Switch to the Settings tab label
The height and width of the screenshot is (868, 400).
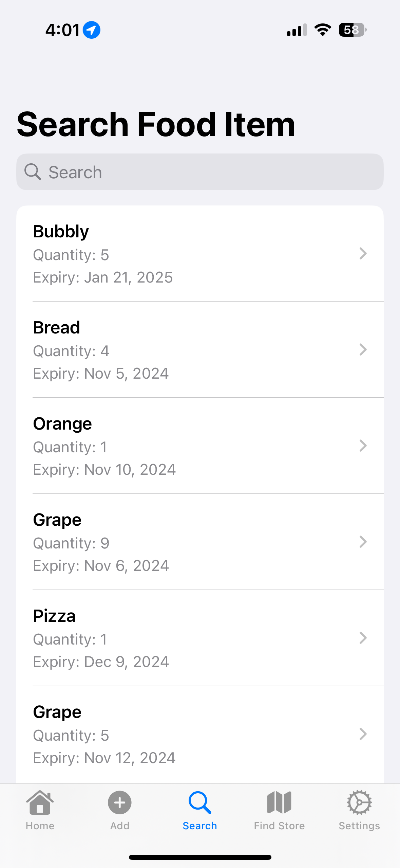[359, 826]
